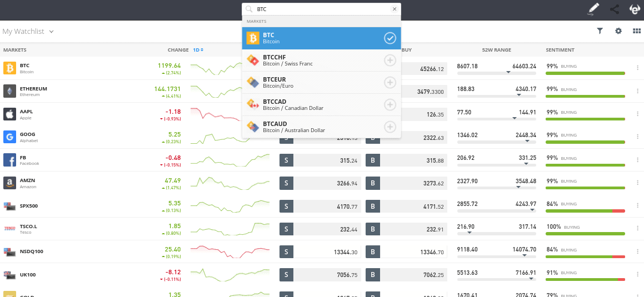Open the three-dot menu for GOOG row
644x297 pixels.
[x=637, y=137]
